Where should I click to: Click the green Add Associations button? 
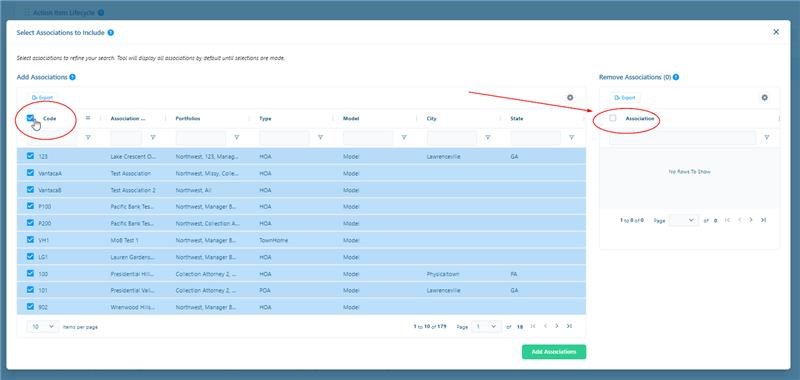click(x=554, y=352)
